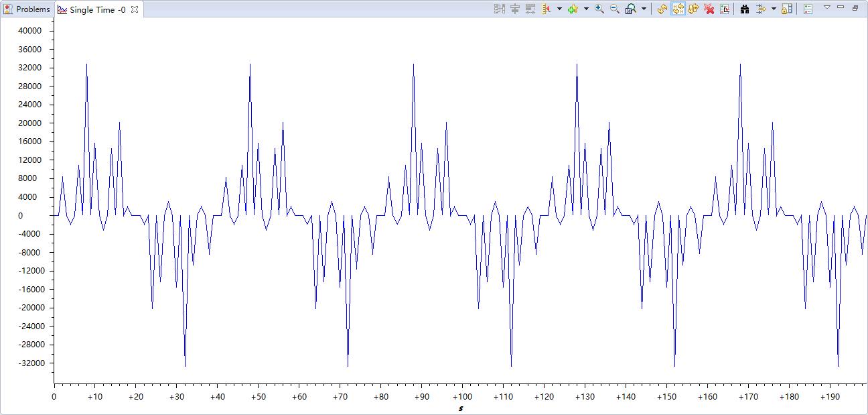Zoom in on the graph
This screenshot has width=868, height=415.
(x=599, y=9)
